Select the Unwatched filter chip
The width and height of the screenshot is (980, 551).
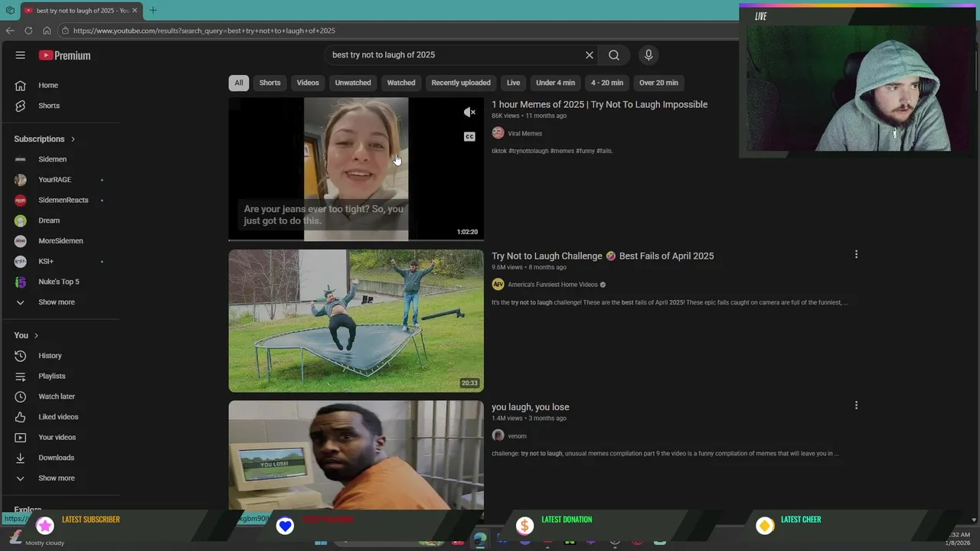tap(353, 83)
